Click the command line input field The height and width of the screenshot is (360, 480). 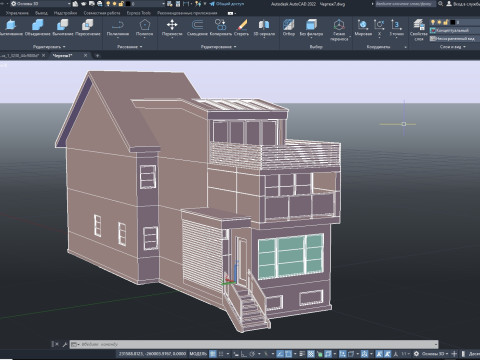254,344
